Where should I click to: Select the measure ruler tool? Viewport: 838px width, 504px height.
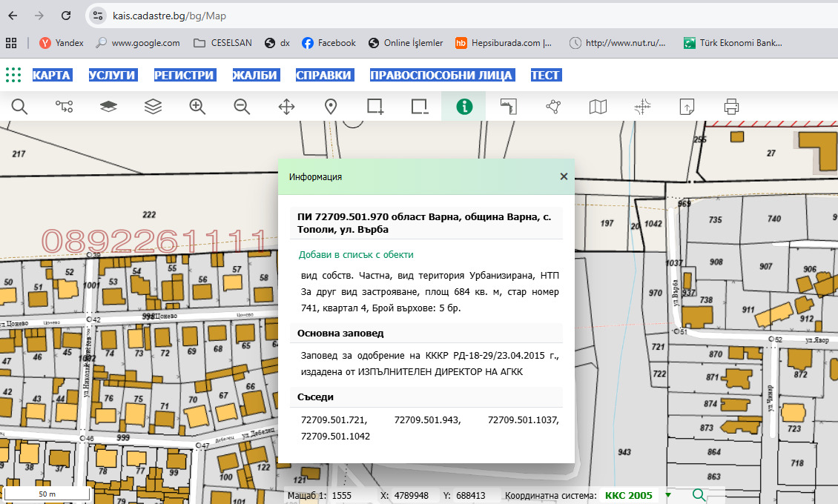508,107
